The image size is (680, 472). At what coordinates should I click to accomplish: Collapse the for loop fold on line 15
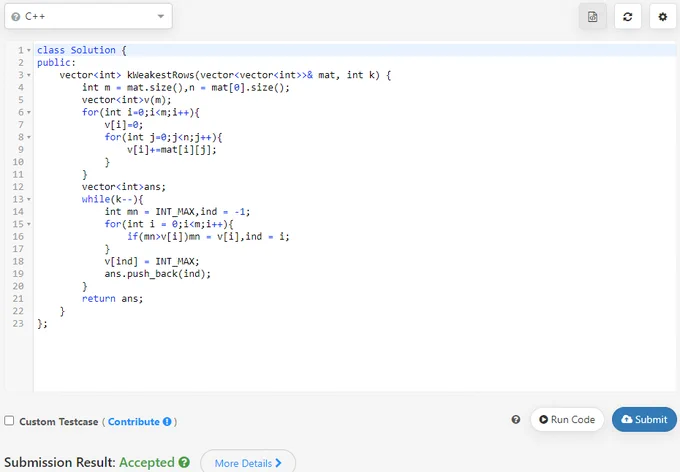pos(29,224)
